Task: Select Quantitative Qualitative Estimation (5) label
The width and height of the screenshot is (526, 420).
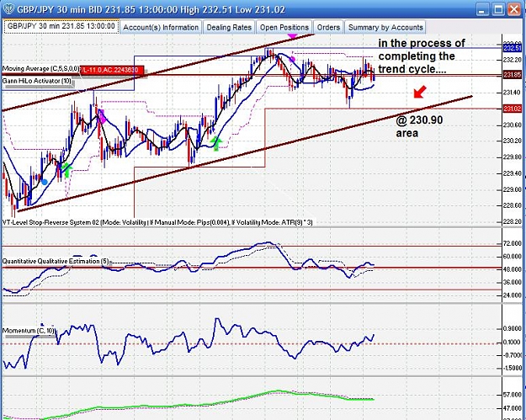Action: tap(56, 261)
